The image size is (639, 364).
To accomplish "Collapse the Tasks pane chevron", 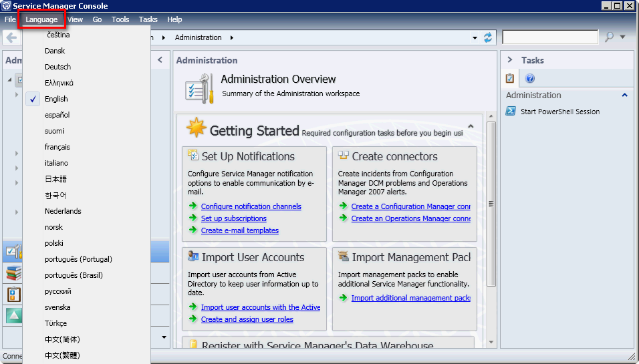I will coord(510,60).
